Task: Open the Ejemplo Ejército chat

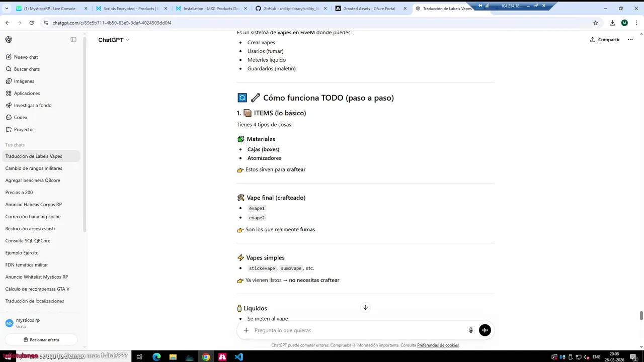Action: pyautogui.click(x=41, y=253)
